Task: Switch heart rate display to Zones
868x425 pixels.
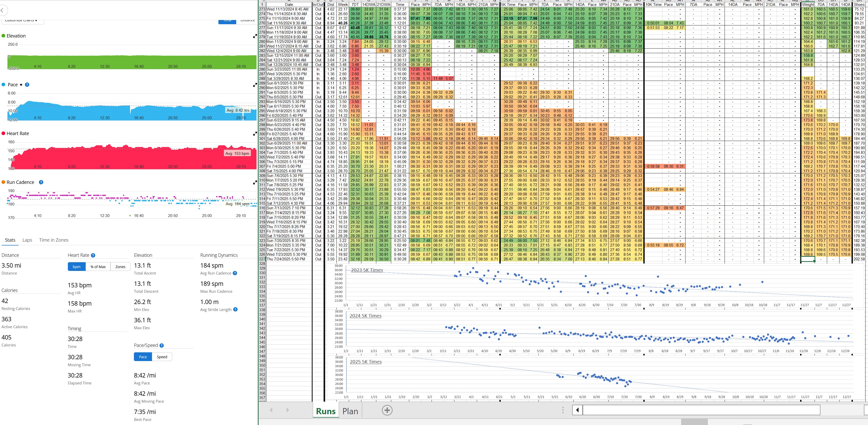Action: [x=120, y=267]
